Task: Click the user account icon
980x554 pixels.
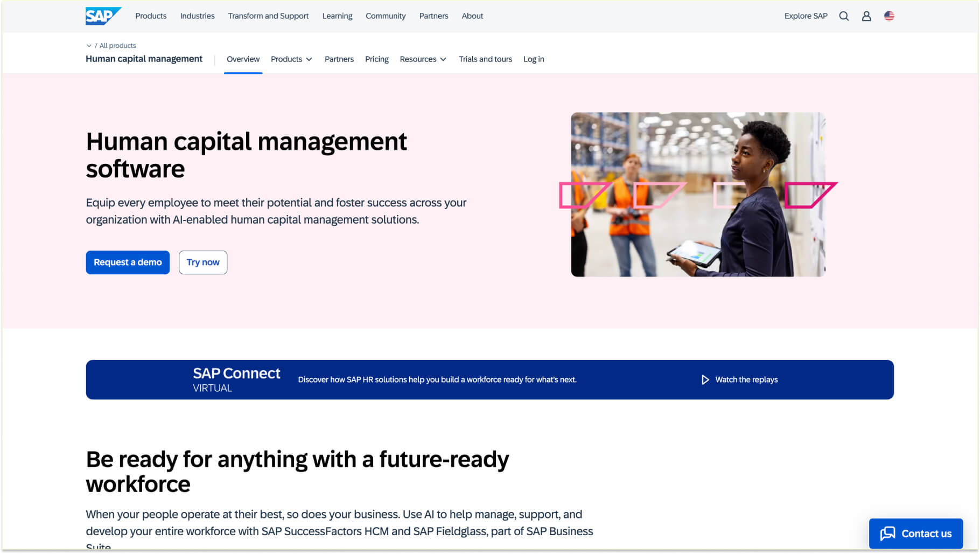Action: [866, 16]
